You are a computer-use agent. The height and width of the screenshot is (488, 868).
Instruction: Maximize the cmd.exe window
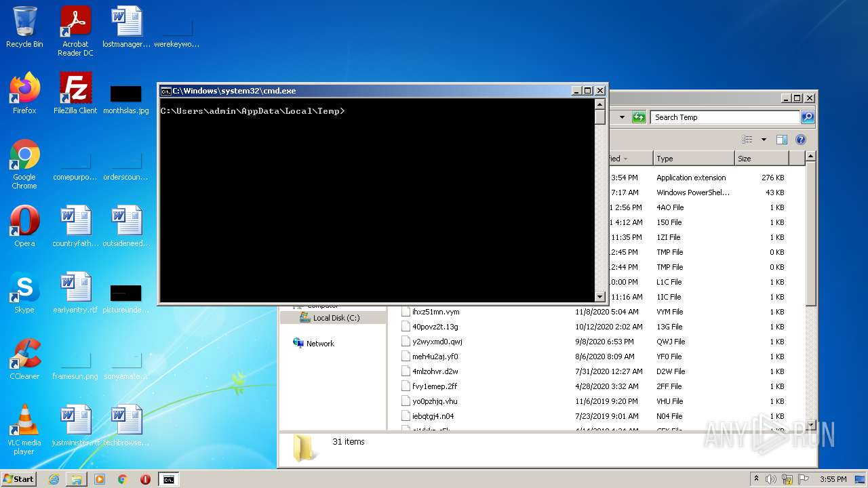pyautogui.click(x=587, y=91)
